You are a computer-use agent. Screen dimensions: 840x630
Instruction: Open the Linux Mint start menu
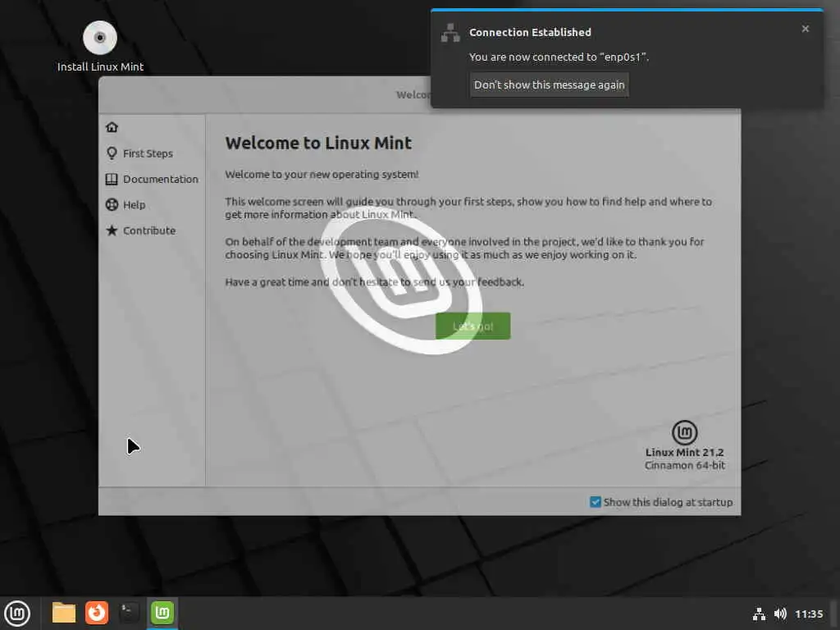click(x=17, y=613)
